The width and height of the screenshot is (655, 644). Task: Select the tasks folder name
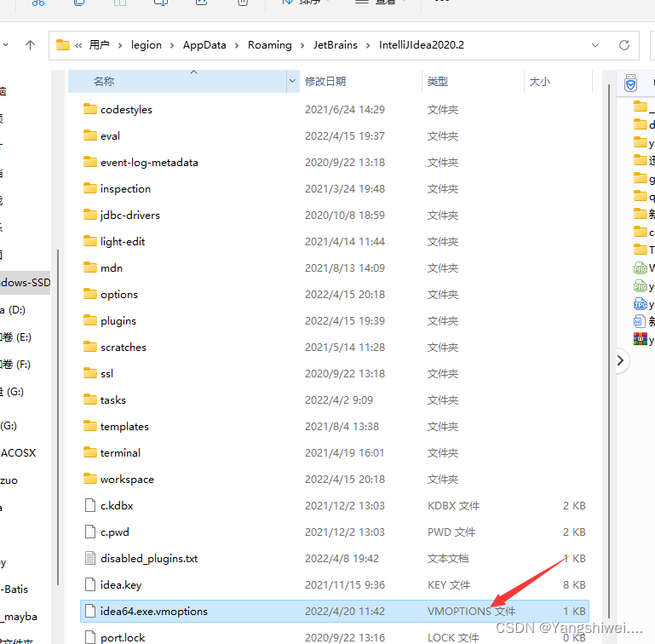click(x=112, y=400)
